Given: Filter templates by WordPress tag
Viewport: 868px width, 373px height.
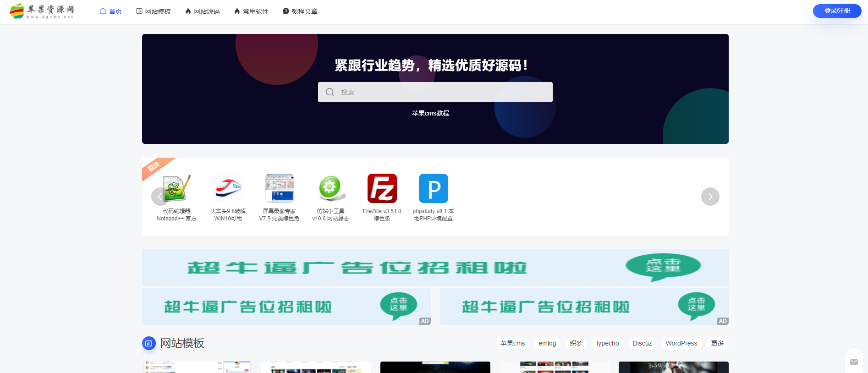Looking at the screenshot, I should [x=681, y=343].
